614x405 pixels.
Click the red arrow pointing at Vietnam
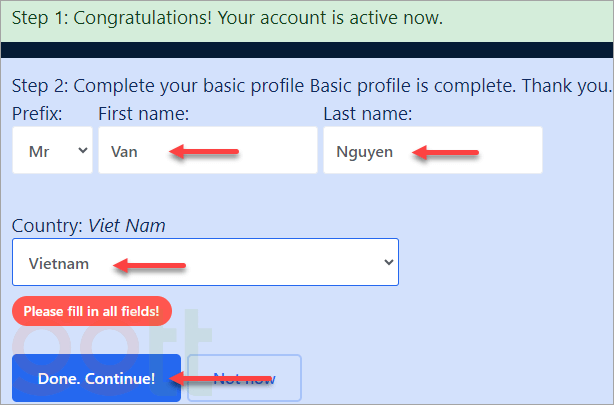pos(150,265)
